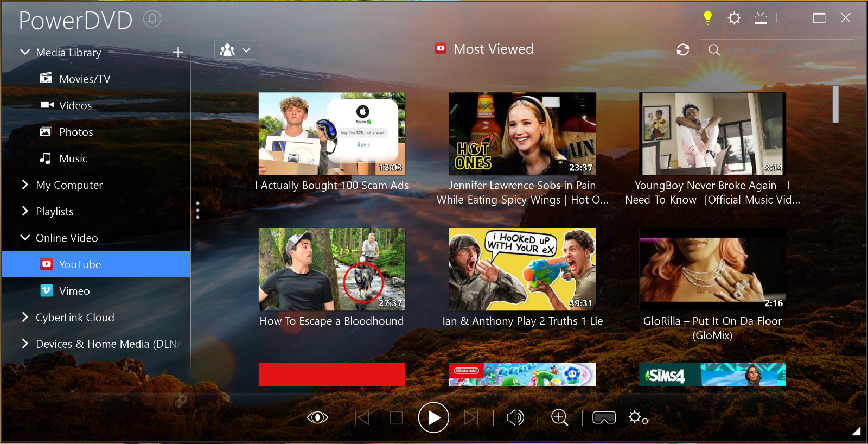Open the Sims 4 video thumbnail
Viewport: 868px width, 444px height.
712,375
